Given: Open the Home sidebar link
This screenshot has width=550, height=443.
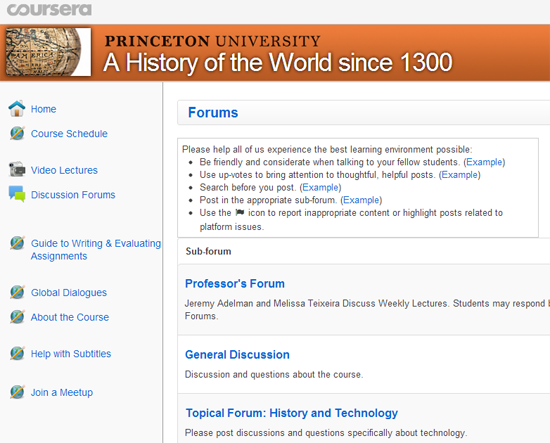Looking at the screenshot, I should (x=43, y=109).
